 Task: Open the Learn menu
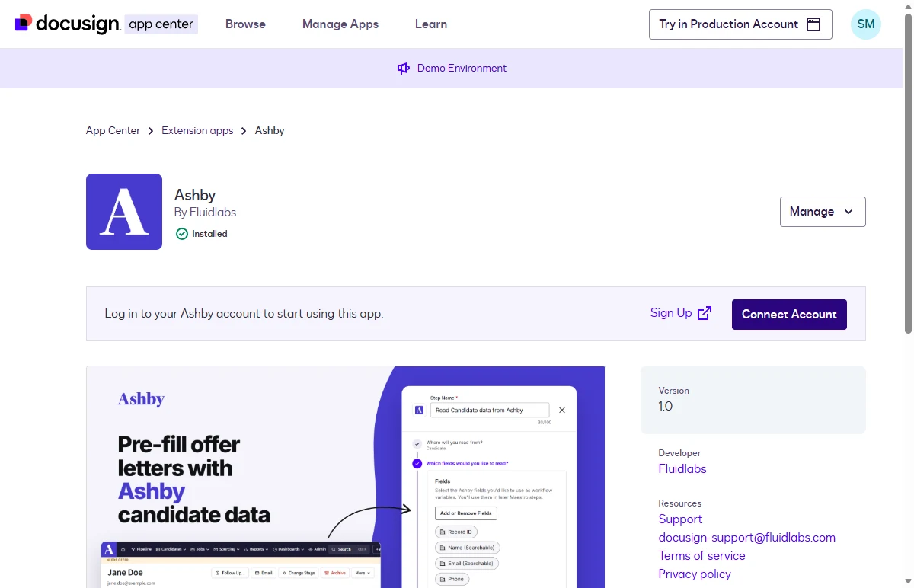[x=431, y=24]
